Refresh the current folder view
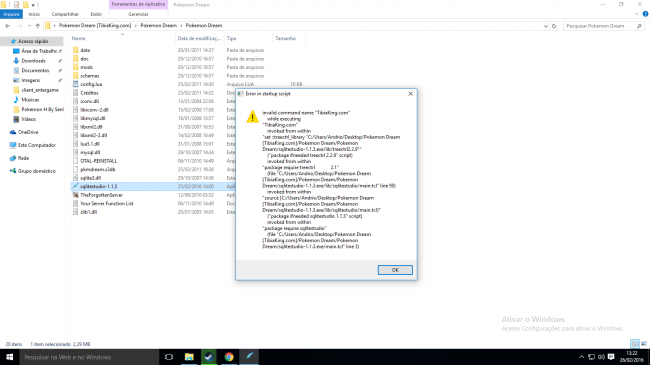Viewport: 650px width, 365px height. (554, 26)
